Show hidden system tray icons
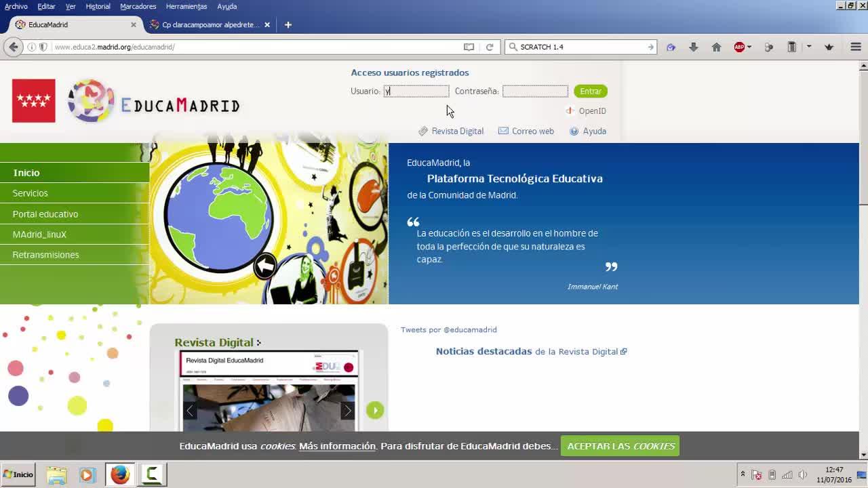The width and height of the screenshot is (868, 488). pyautogui.click(x=743, y=474)
